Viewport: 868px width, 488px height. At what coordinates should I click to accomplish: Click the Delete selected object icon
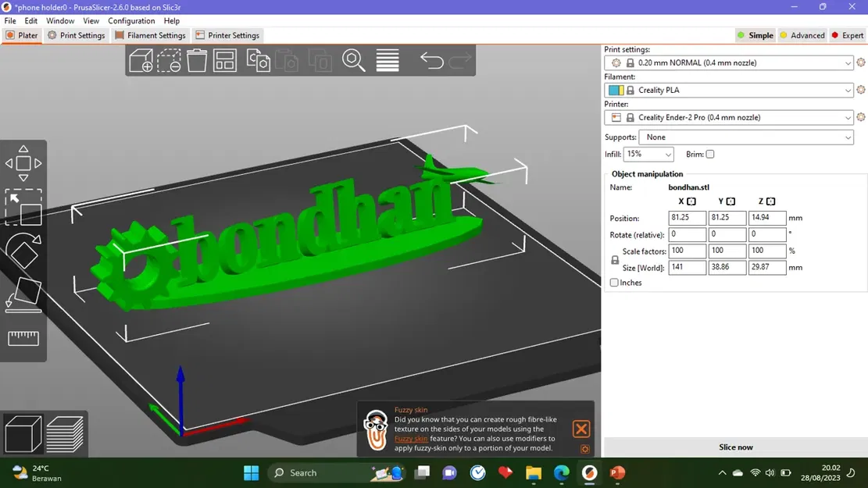[x=169, y=60]
